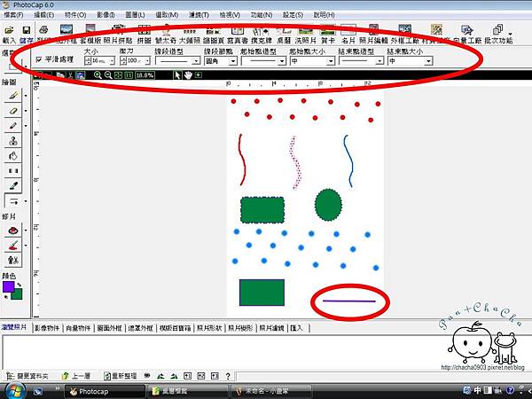Open the 賀卡 greeting card tool
This screenshot has height=399, width=532.
click(328, 34)
